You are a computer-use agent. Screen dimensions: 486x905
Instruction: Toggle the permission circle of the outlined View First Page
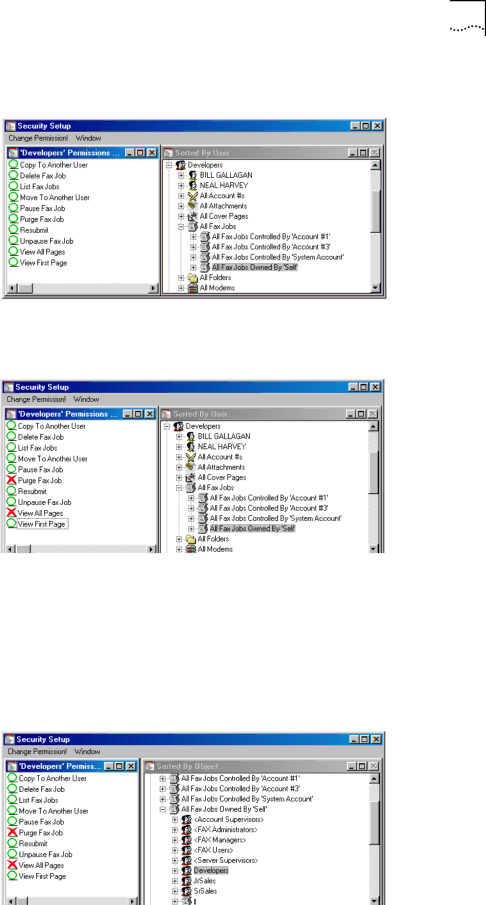[12, 523]
